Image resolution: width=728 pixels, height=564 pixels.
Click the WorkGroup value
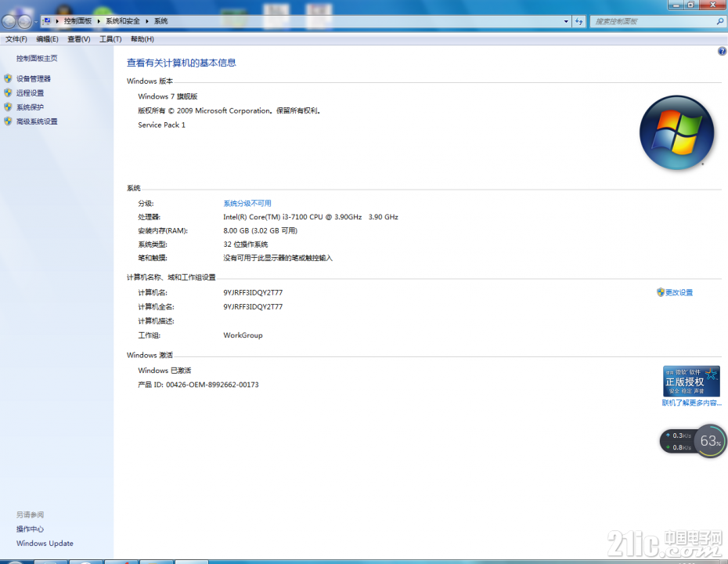coord(243,335)
